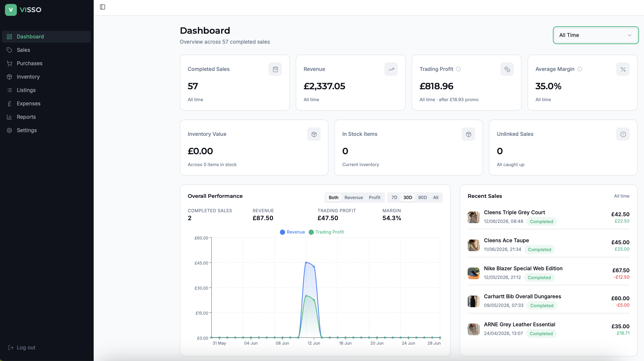This screenshot has width=644, height=361.
Task: Click the Cleens Ace Taupe thumbnail
Action: point(474,245)
